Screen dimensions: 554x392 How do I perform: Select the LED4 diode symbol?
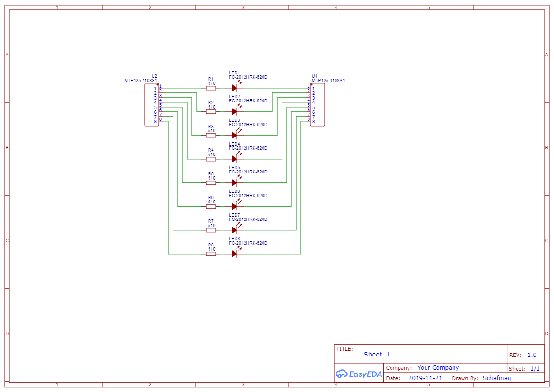235,159
